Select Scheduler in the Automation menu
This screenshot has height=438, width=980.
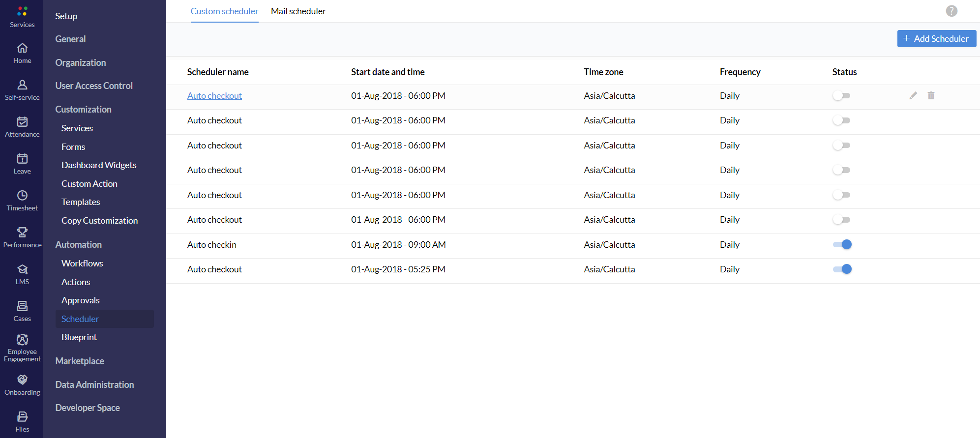(105, 319)
